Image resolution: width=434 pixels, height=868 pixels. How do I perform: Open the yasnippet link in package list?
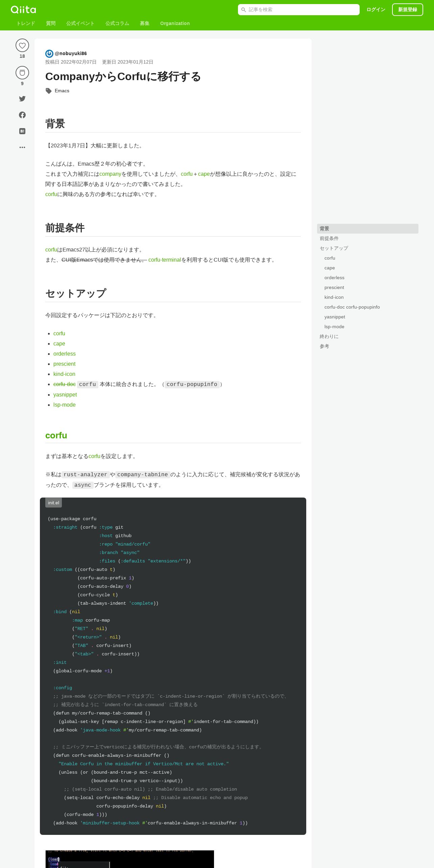(65, 395)
